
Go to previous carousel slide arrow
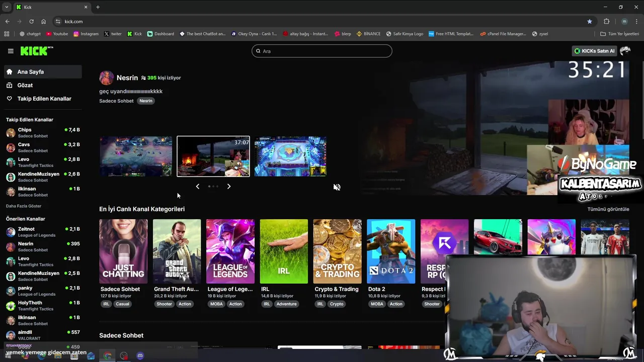pos(197,187)
